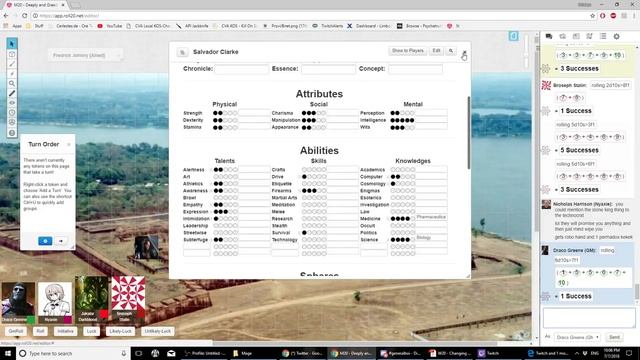Click the Turn Order settings gear button
This screenshot has width=640, height=360.
coord(45,241)
